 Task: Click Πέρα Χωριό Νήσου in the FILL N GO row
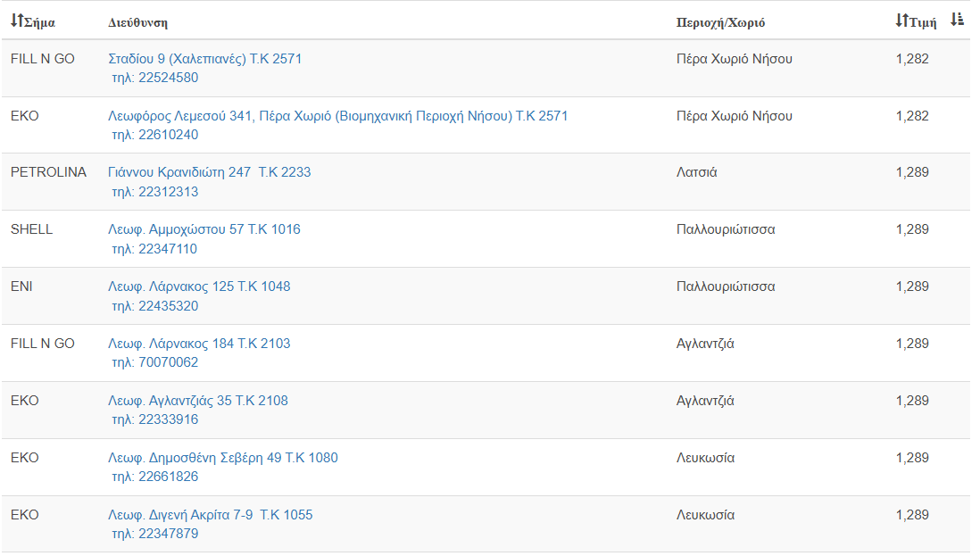735,59
